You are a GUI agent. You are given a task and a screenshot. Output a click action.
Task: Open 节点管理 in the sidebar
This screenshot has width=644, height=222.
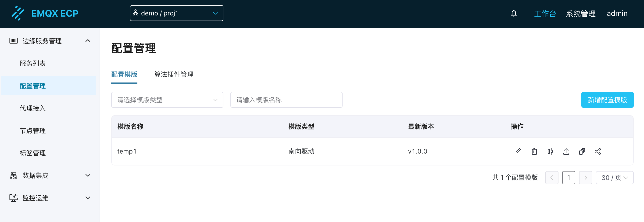point(33,130)
